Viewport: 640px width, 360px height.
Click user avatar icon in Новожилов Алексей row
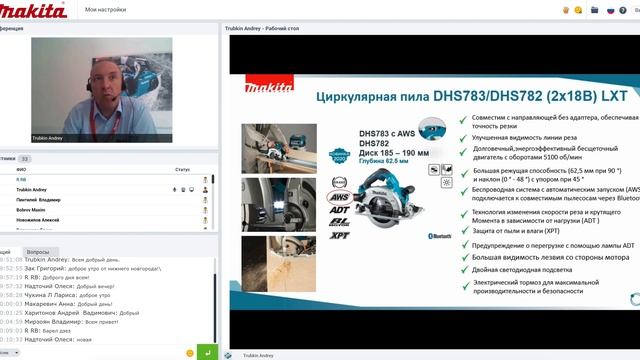pos(205,220)
